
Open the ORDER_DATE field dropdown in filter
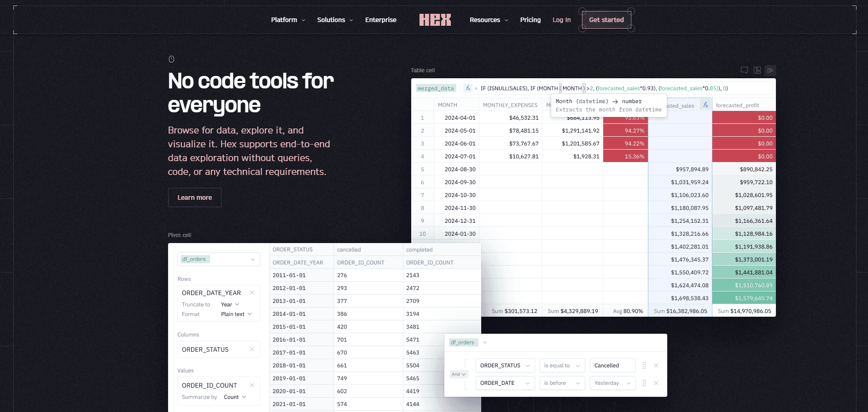(505, 383)
